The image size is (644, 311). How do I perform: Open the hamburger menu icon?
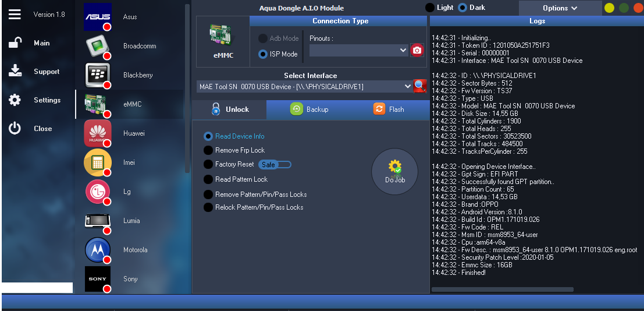15,15
